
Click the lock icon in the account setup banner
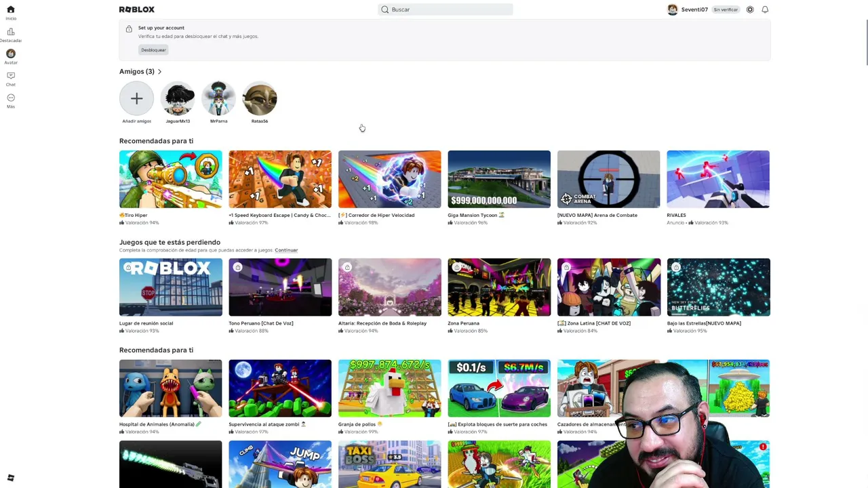tap(129, 28)
